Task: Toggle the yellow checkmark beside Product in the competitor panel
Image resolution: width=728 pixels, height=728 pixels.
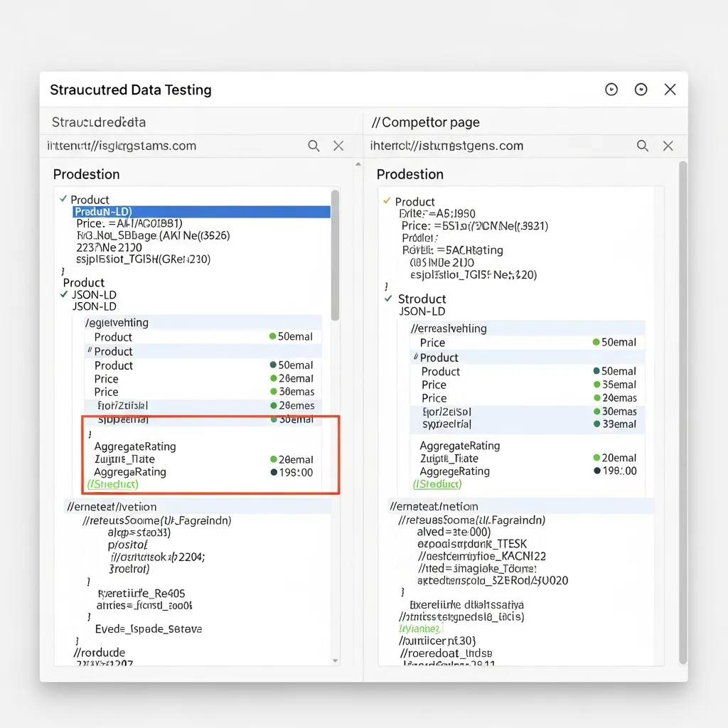Action: coord(388,201)
